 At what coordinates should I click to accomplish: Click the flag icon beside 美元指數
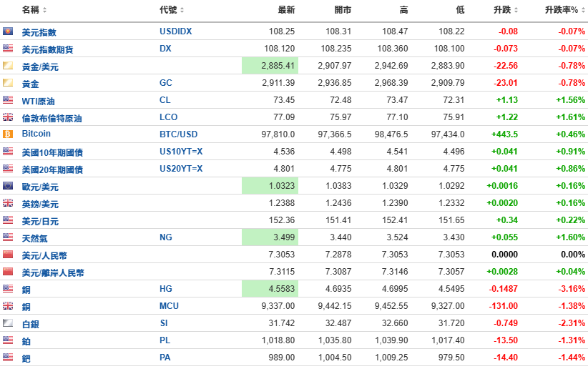tap(8, 31)
